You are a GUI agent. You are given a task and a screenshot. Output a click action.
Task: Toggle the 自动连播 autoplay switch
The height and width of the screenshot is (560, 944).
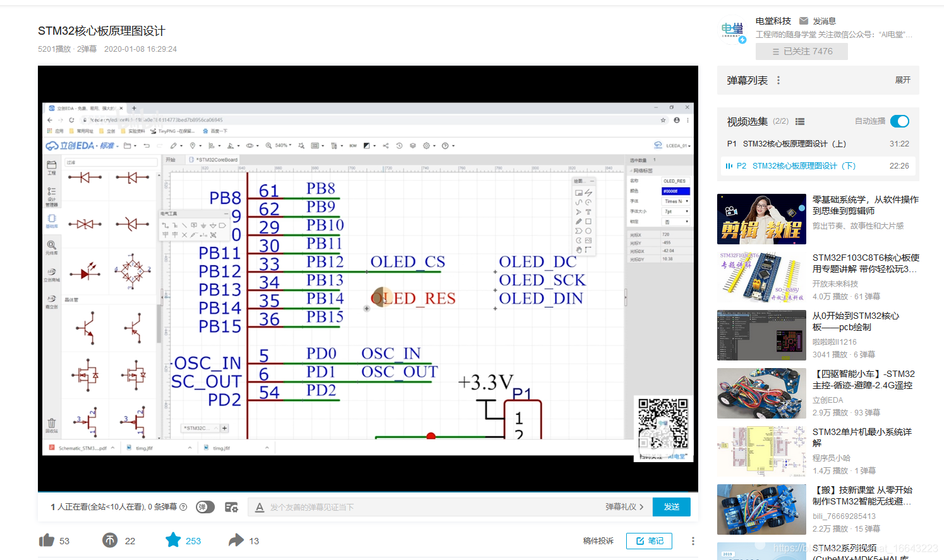pyautogui.click(x=900, y=121)
